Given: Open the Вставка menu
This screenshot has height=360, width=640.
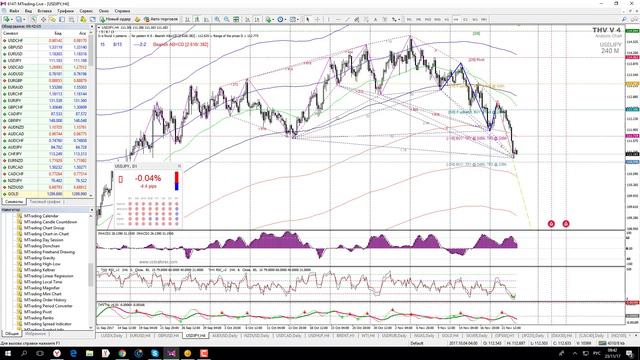Looking at the screenshot, I should click(x=44, y=11).
